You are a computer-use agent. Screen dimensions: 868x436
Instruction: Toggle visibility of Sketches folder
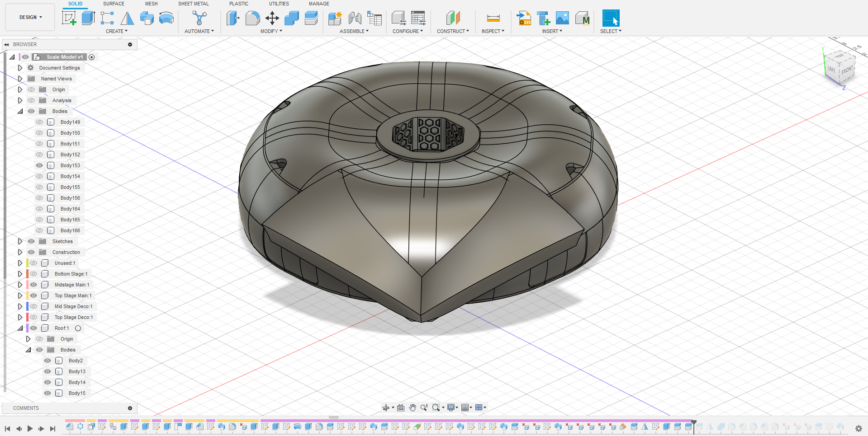click(31, 241)
